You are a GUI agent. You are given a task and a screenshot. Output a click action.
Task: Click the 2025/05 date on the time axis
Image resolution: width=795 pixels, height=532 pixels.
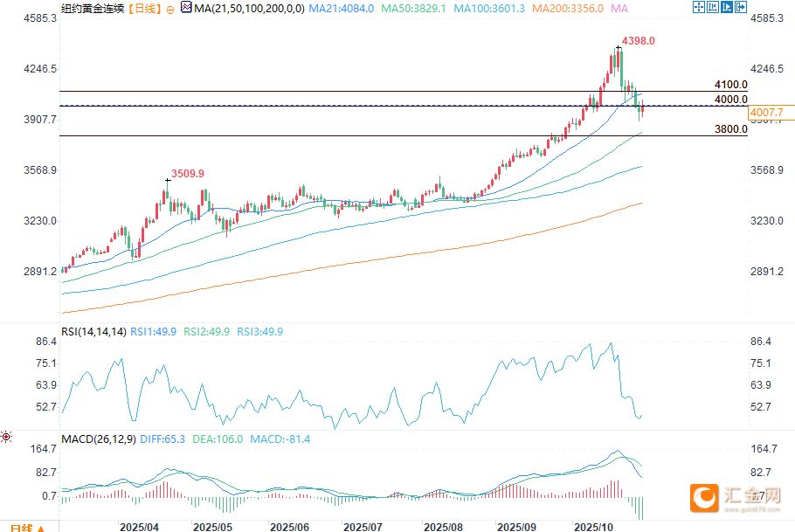(213, 527)
